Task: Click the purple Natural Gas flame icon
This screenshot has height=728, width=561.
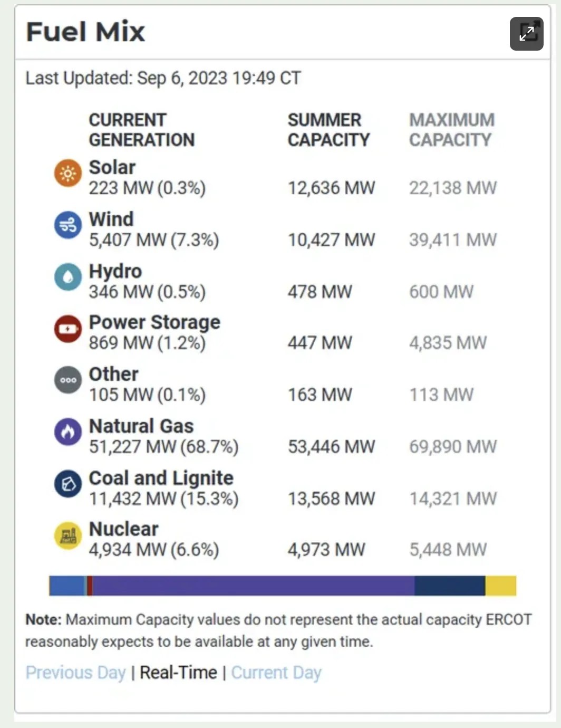Action: 68,432
